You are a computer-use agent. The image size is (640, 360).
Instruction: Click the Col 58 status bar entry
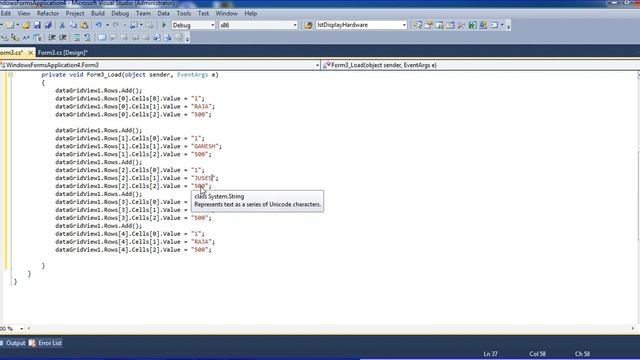click(538, 354)
